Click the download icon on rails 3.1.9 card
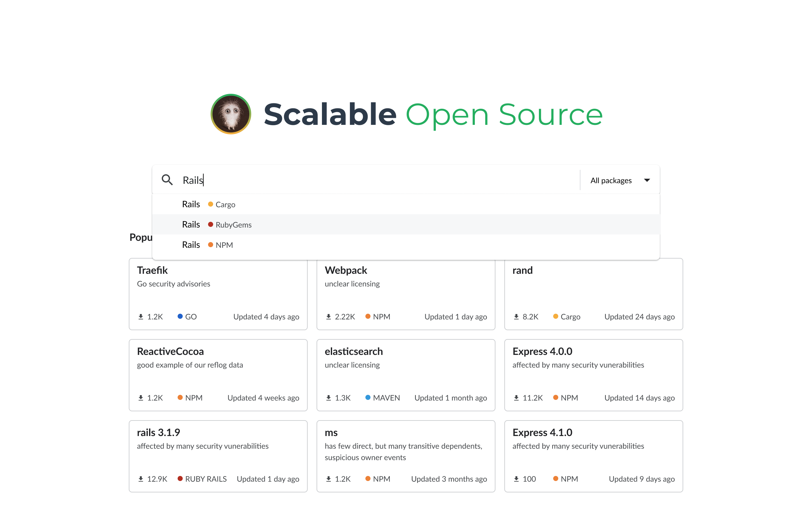The image size is (812, 507). click(141, 479)
